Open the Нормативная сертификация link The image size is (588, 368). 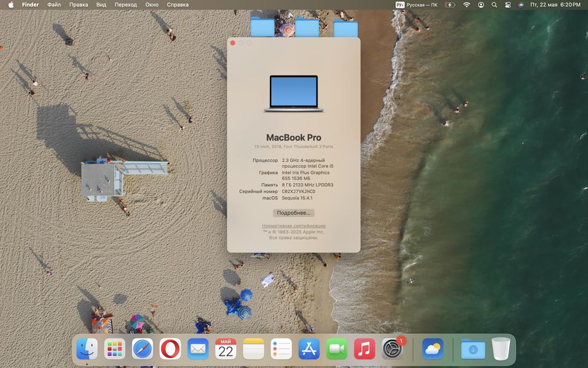click(293, 226)
